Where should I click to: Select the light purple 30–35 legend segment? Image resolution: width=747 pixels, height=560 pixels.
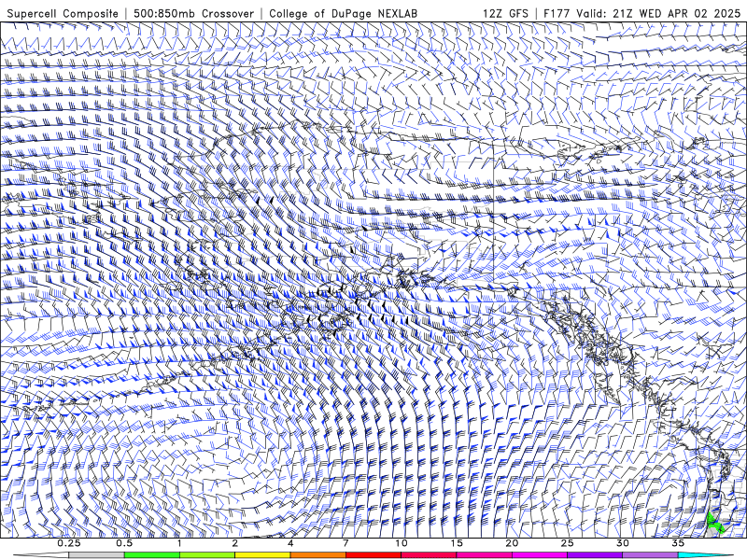(650, 555)
